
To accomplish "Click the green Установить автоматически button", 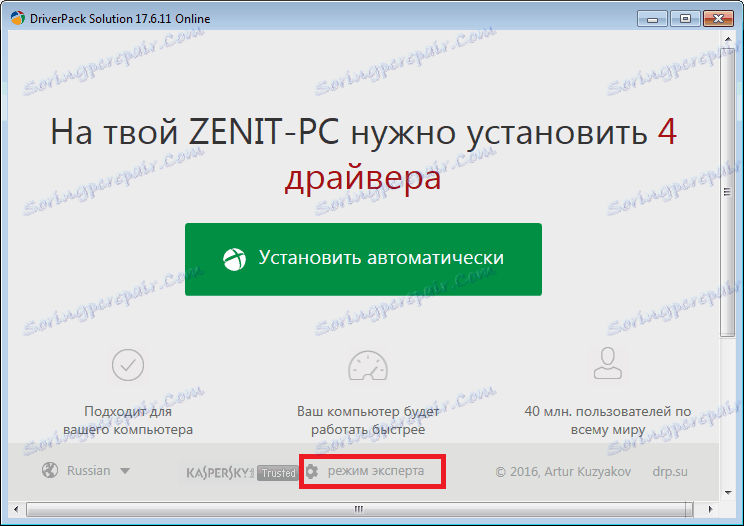I will [363, 259].
